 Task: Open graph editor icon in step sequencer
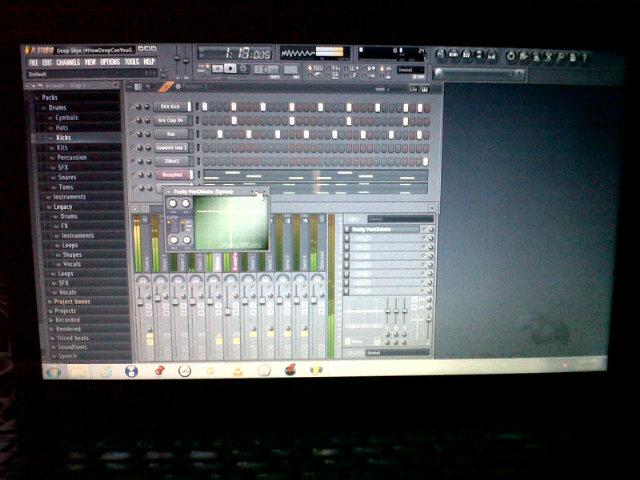tap(413, 89)
